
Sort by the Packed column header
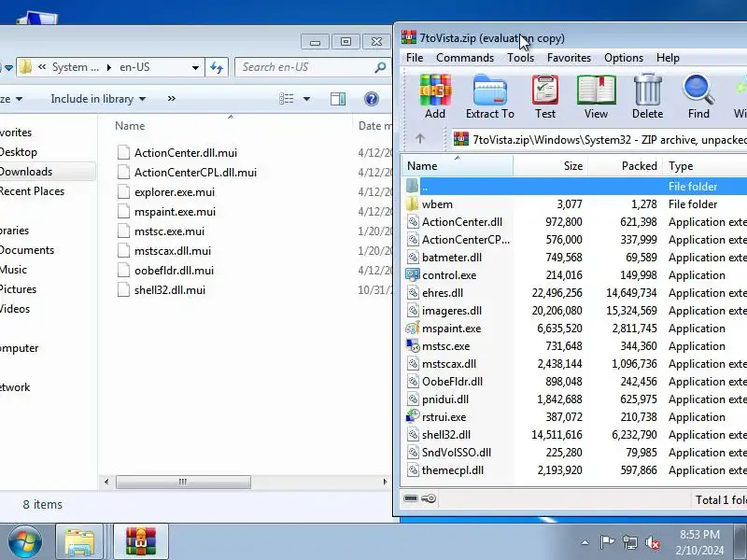[625, 166]
